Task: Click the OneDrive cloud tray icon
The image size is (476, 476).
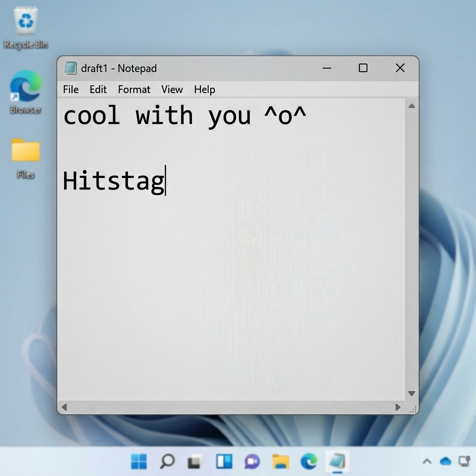Action: pyautogui.click(x=446, y=462)
